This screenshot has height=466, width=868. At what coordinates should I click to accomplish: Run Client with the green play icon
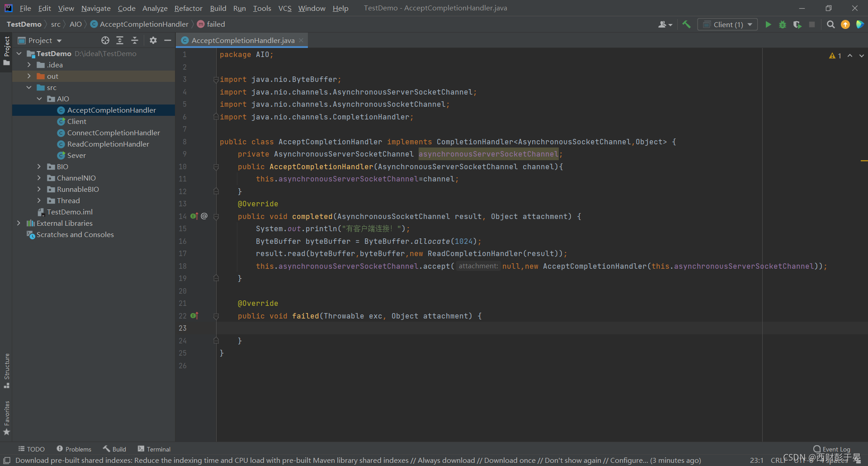pyautogui.click(x=768, y=24)
